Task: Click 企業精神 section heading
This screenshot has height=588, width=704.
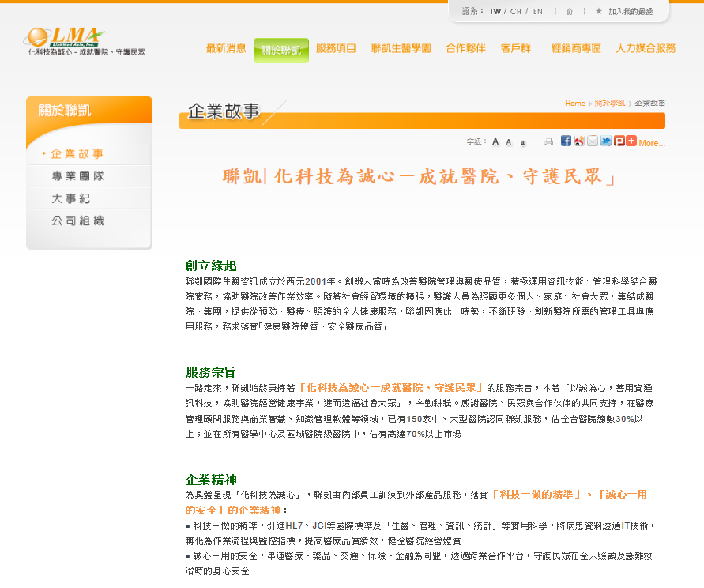Action: click(211, 480)
